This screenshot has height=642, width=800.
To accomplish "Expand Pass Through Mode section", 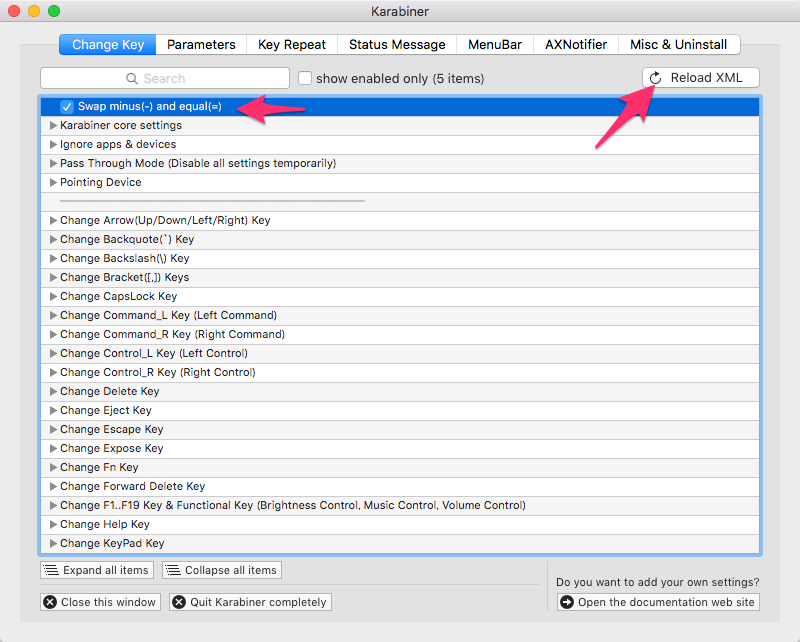I will (53, 163).
